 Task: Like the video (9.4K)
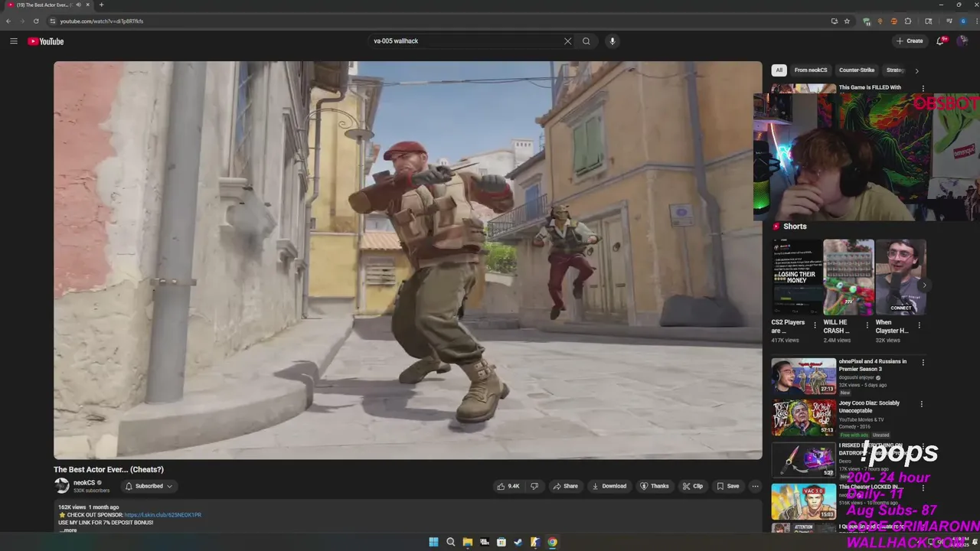coord(508,486)
